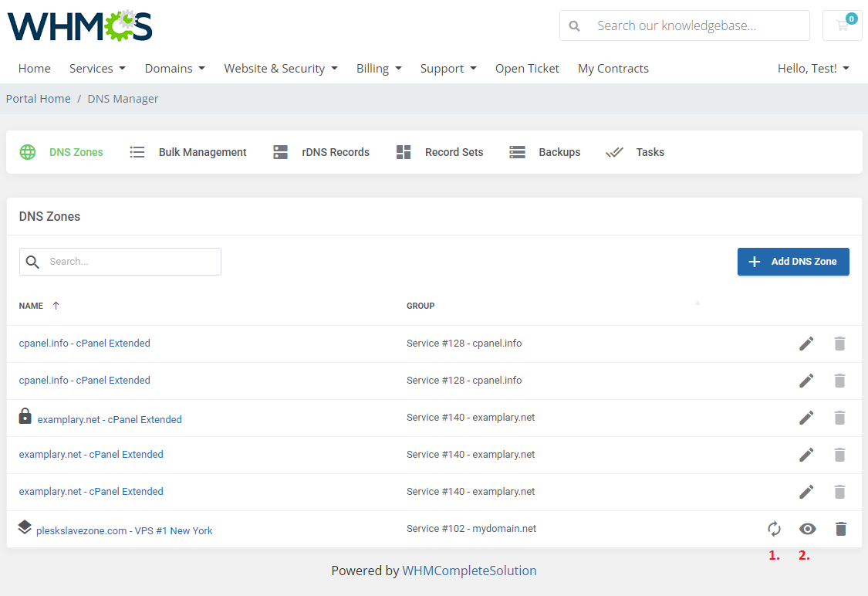Delete the locked examplary.net zone
This screenshot has height=596, width=868.
click(x=839, y=418)
